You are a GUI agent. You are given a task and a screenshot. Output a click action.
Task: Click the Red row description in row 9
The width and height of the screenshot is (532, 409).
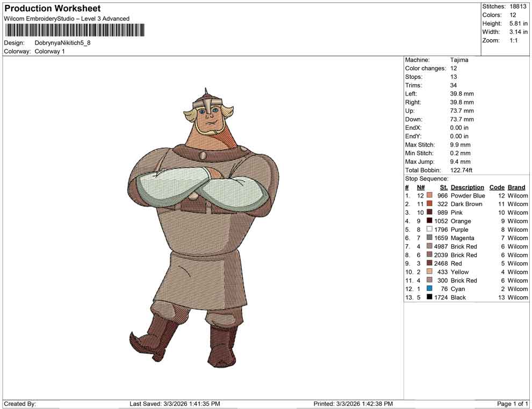click(456, 264)
